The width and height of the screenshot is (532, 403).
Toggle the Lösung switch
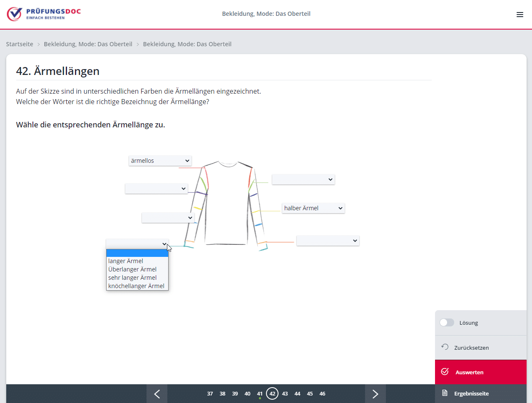[x=447, y=323]
